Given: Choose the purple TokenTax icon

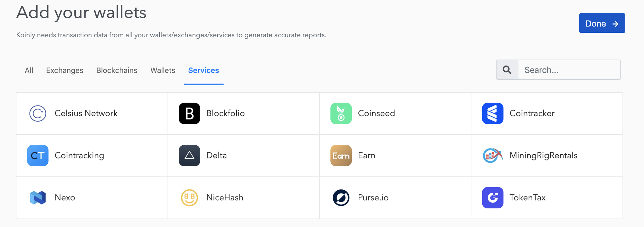Looking at the screenshot, I should [493, 198].
